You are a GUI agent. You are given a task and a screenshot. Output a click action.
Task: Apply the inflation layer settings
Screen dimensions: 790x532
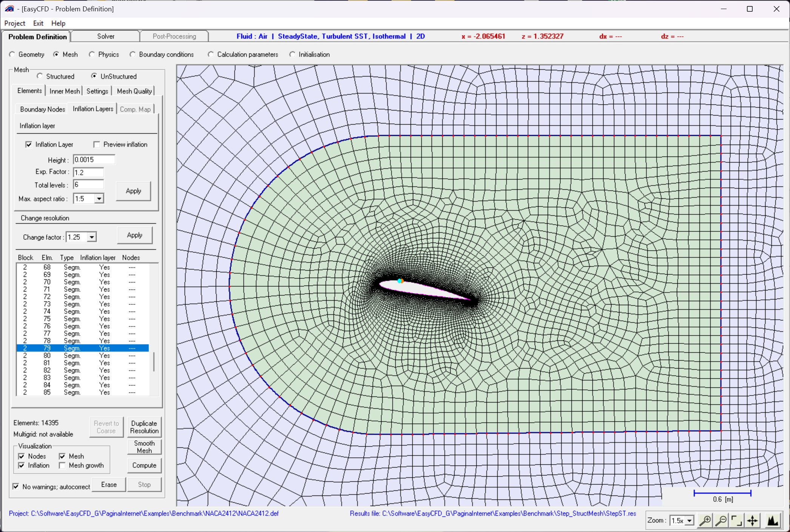pyautogui.click(x=133, y=191)
